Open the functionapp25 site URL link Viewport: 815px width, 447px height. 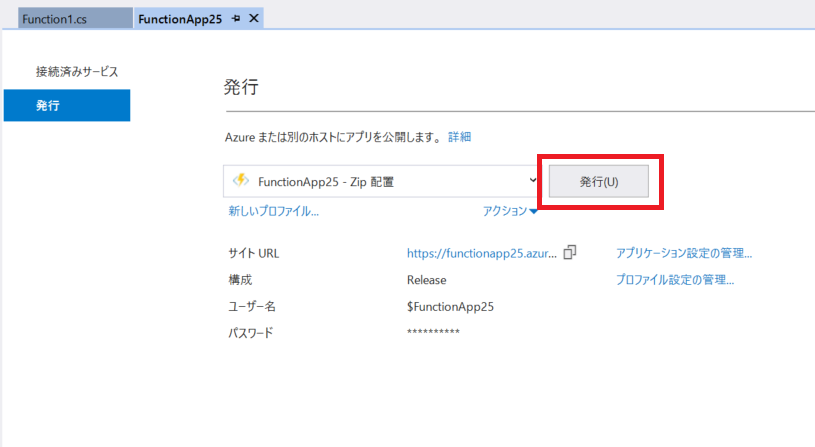click(481, 254)
